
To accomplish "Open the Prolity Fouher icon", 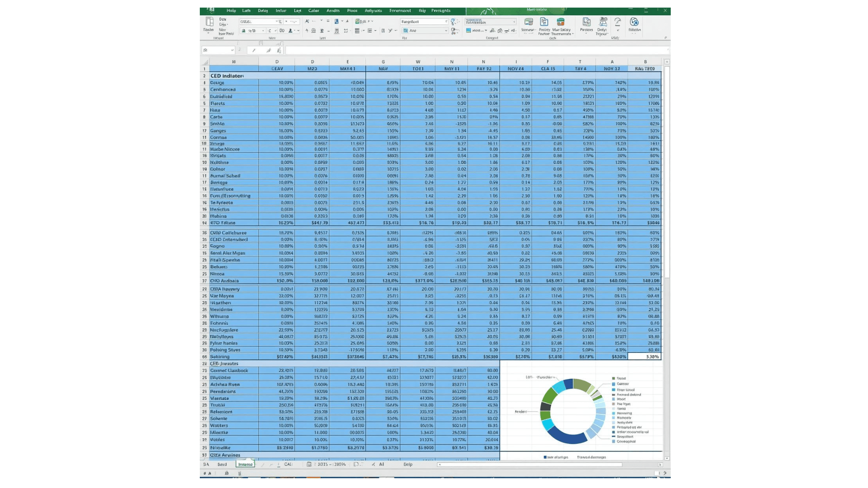I will click(544, 23).
